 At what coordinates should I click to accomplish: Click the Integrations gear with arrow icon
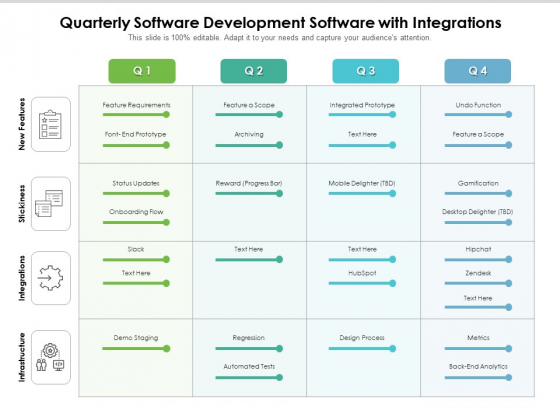(x=50, y=278)
